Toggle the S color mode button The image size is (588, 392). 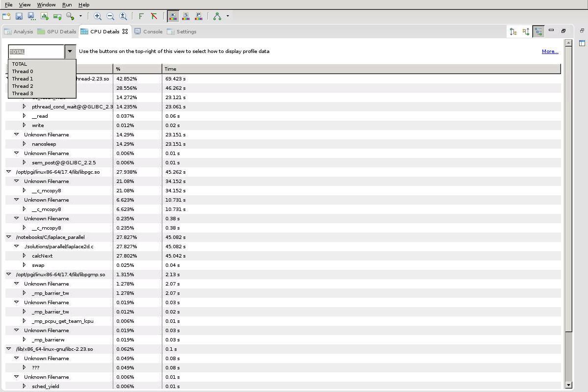tap(186, 16)
